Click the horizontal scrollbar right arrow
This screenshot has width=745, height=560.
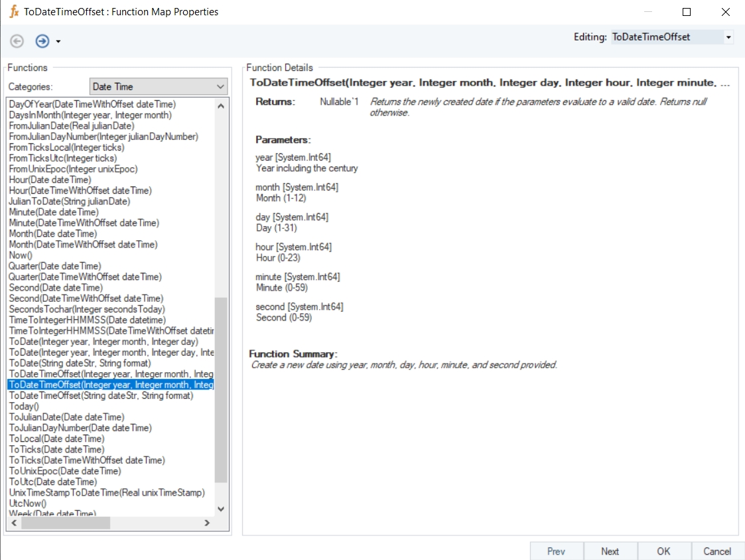[207, 523]
